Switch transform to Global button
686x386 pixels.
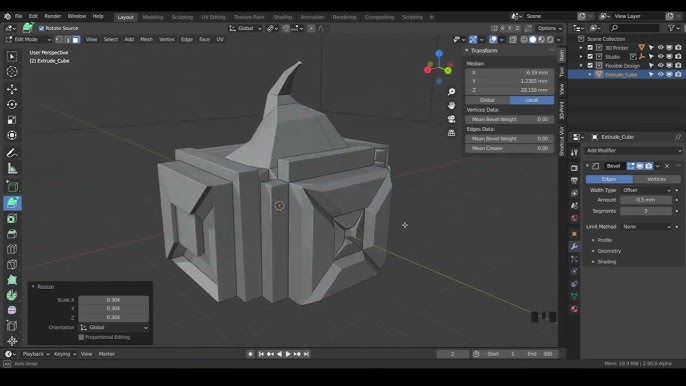click(487, 100)
